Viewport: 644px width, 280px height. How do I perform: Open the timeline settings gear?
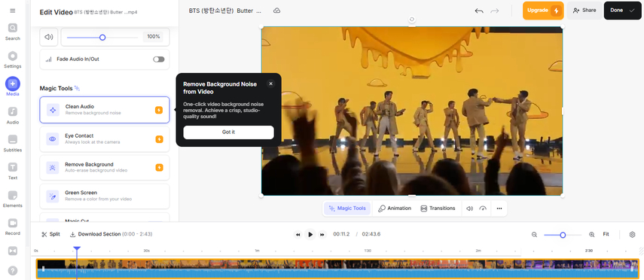point(632,235)
